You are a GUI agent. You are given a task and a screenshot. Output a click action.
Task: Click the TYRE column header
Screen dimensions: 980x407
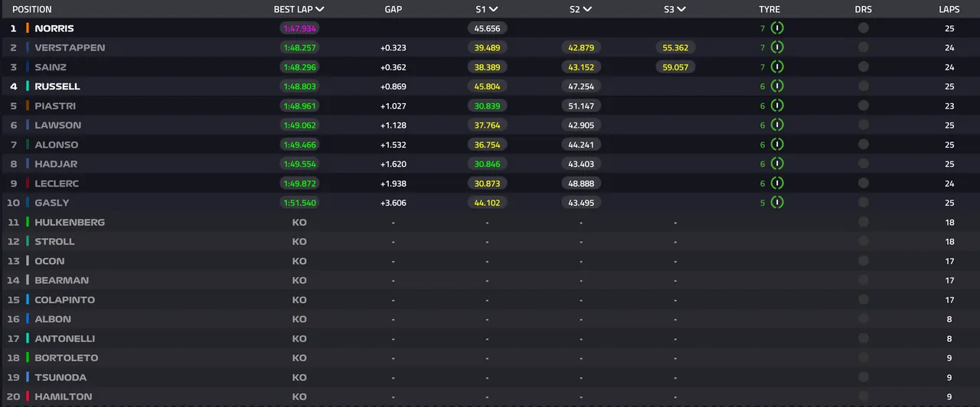[769, 9]
